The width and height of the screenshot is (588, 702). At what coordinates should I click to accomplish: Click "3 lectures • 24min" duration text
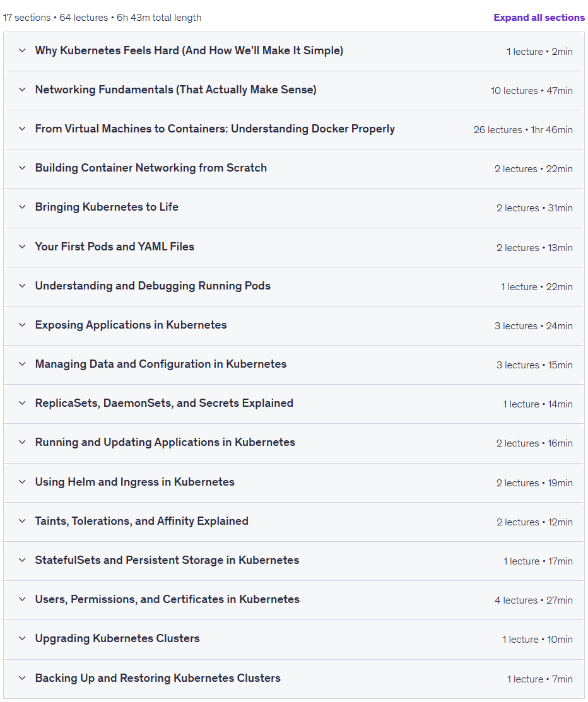click(533, 326)
